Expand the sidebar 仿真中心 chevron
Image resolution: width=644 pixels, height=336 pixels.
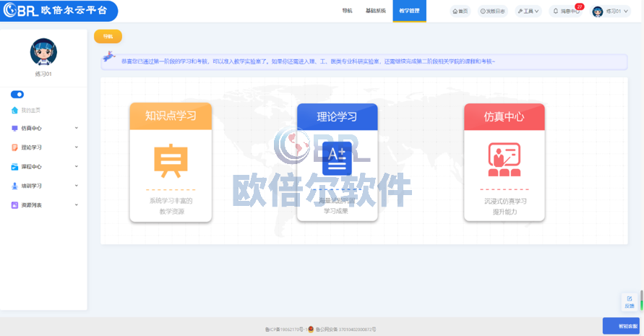click(77, 128)
